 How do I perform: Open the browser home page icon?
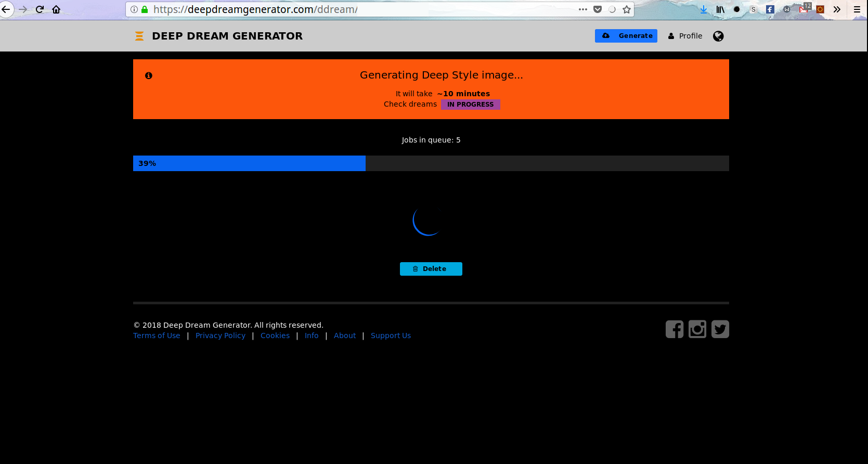pyautogui.click(x=56, y=9)
